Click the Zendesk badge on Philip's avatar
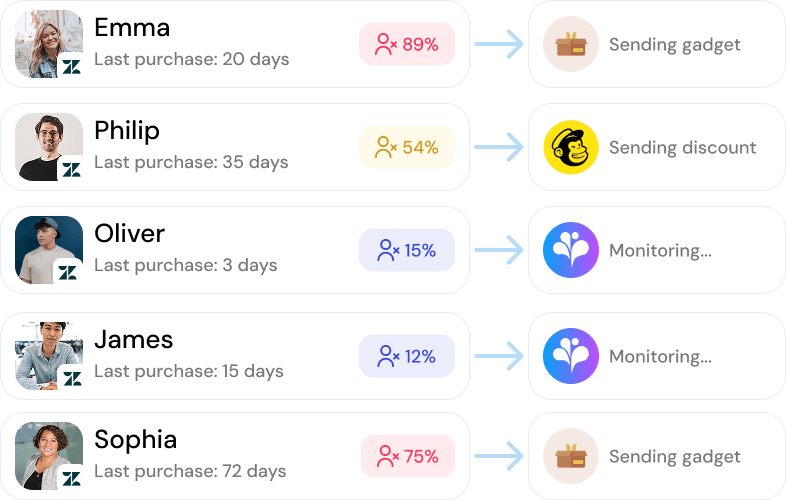 [71, 170]
